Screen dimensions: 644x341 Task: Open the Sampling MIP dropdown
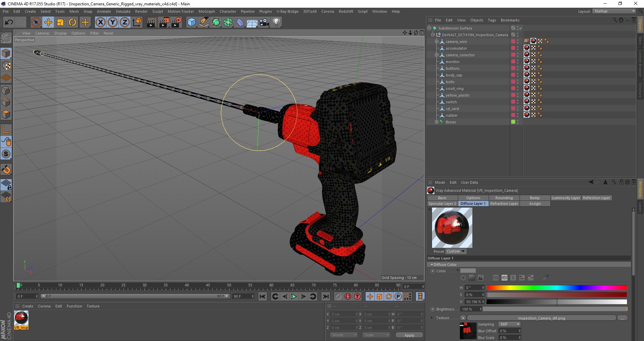click(509, 324)
